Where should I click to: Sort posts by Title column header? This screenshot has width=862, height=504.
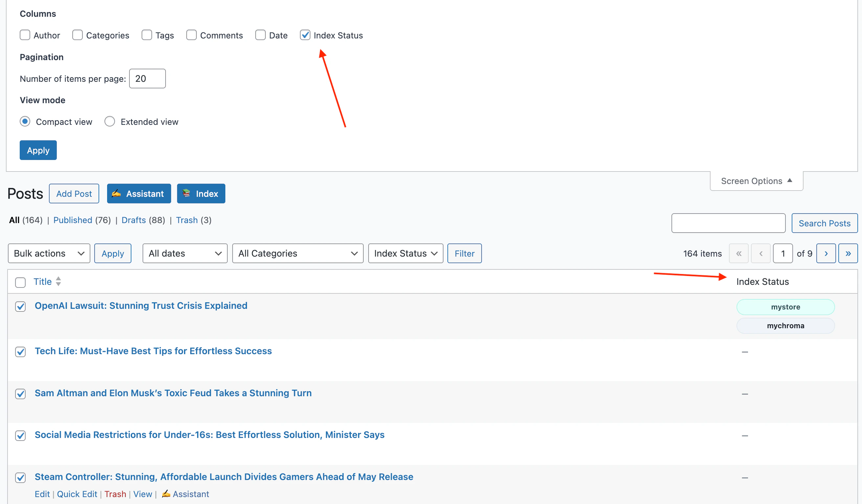42,282
